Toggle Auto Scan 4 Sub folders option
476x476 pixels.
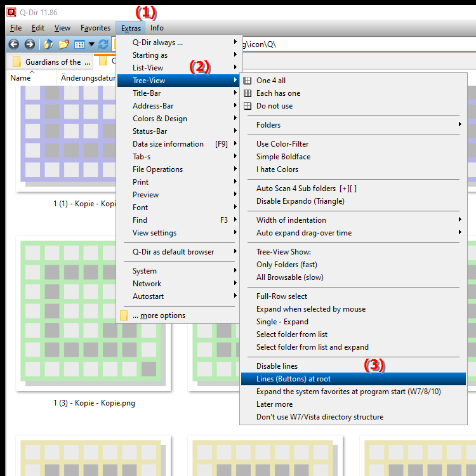click(x=354, y=188)
